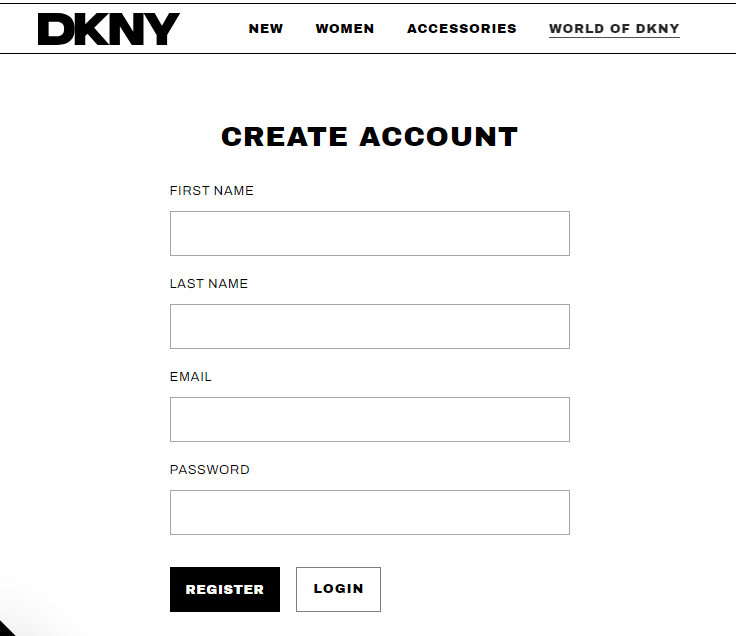Select the Password input field
This screenshot has height=636, width=736.
(370, 512)
